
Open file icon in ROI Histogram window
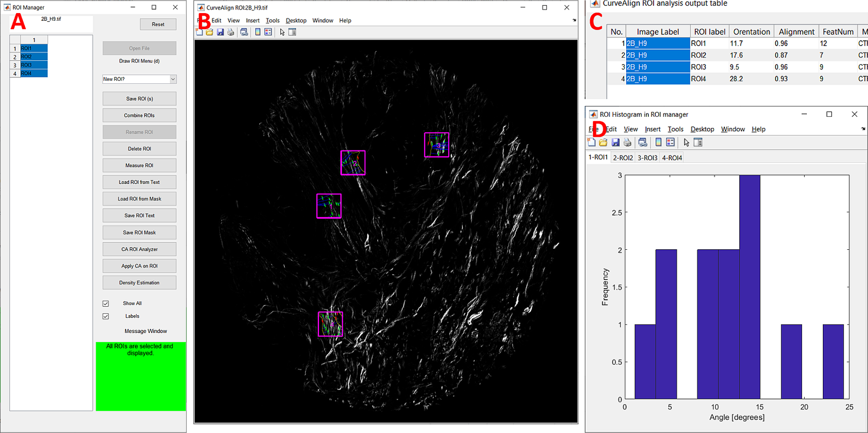click(x=603, y=142)
